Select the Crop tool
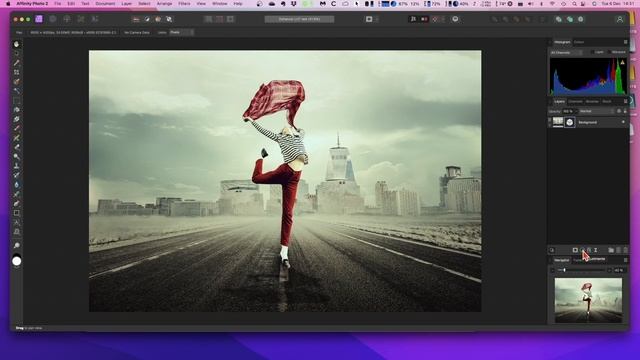 click(x=16, y=72)
